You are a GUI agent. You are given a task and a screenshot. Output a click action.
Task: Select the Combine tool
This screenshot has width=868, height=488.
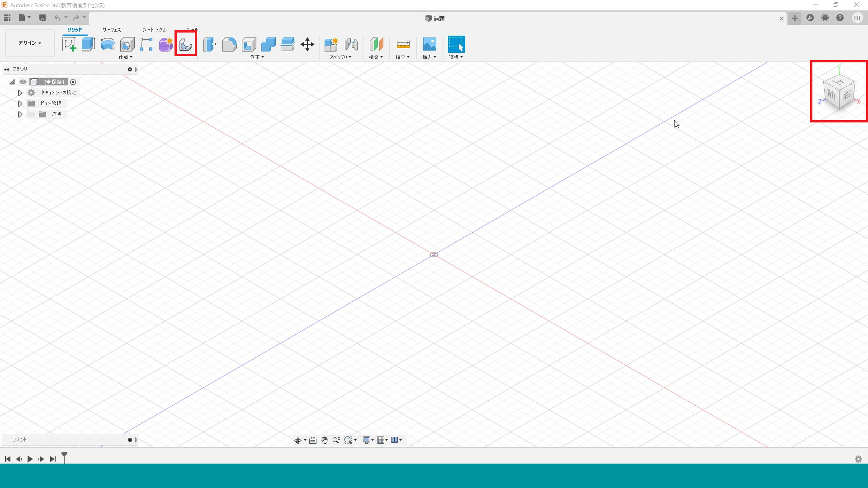[x=268, y=44]
